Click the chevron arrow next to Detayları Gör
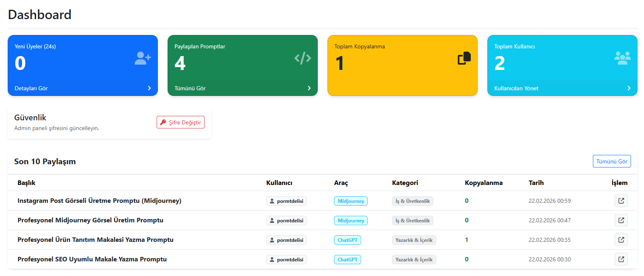Viewport: 644px width, 276px height. (149, 88)
